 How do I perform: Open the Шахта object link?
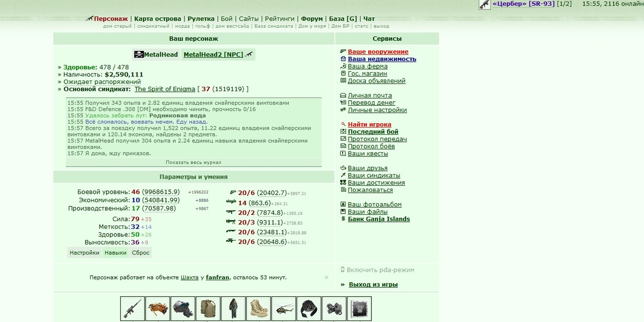[190, 277]
